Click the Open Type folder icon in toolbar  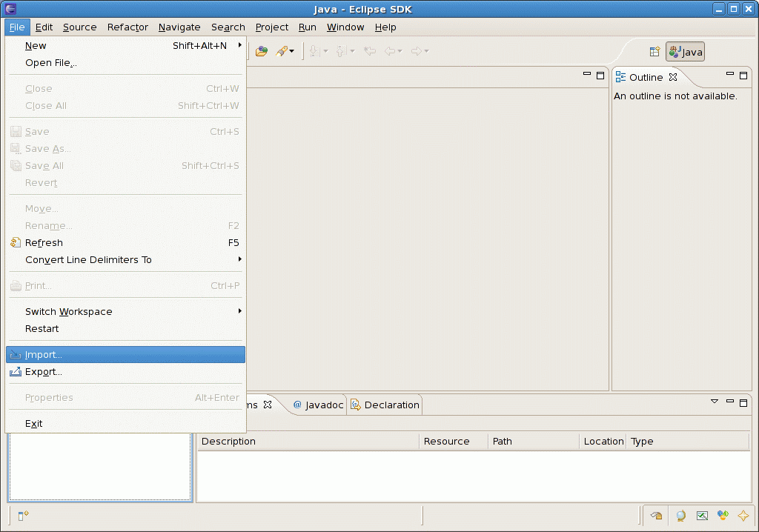coord(261,51)
